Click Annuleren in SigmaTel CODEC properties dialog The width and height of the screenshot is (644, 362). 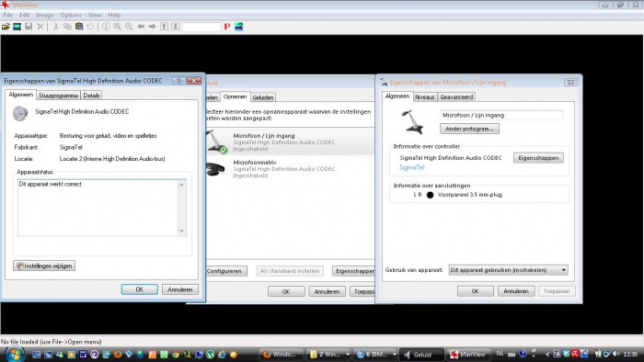pyautogui.click(x=180, y=289)
